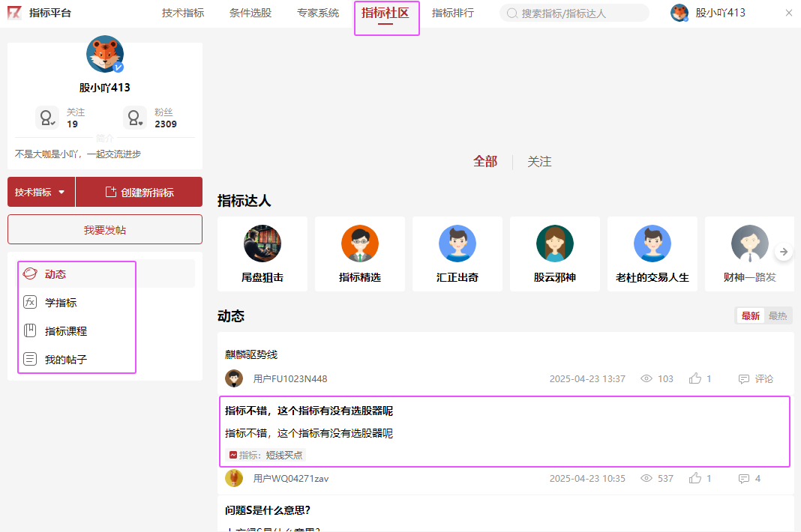Image resolution: width=801 pixels, height=532 pixels.
Task: Click the 学指标 fx icon
Action: pyautogui.click(x=30, y=303)
